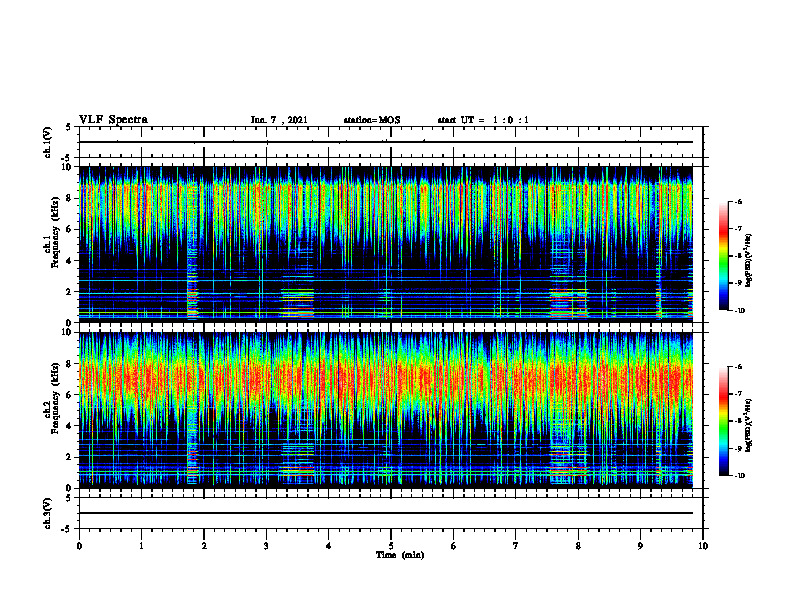Click the -10 label on ch.1 color bar
The image size is (792, 612).
pyautogui.click(x=740, y=311)
